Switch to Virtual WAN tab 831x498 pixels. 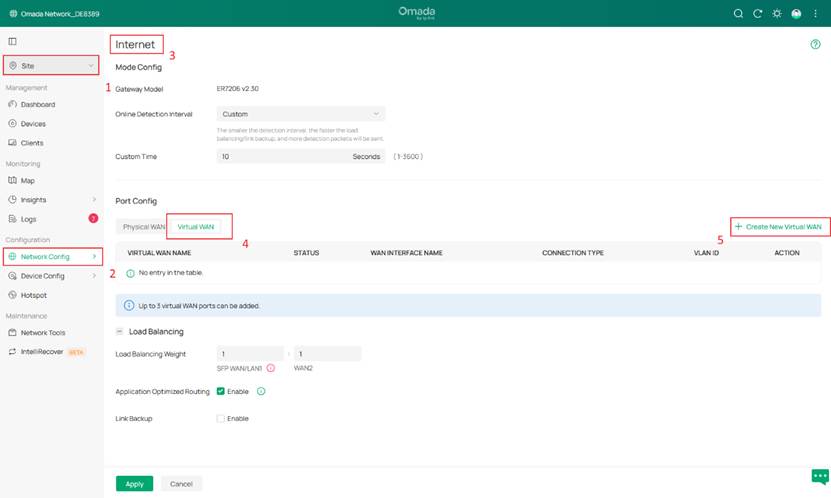[196, 227]
